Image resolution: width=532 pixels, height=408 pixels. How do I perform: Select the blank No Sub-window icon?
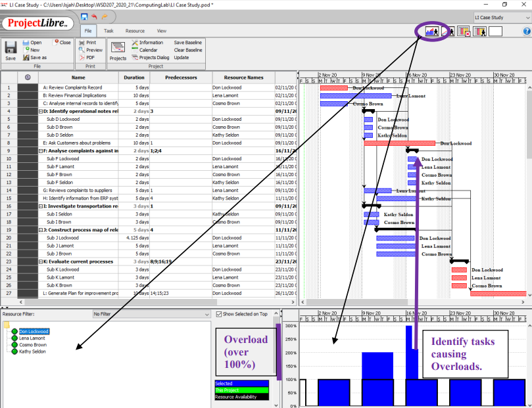pos(495,32)
